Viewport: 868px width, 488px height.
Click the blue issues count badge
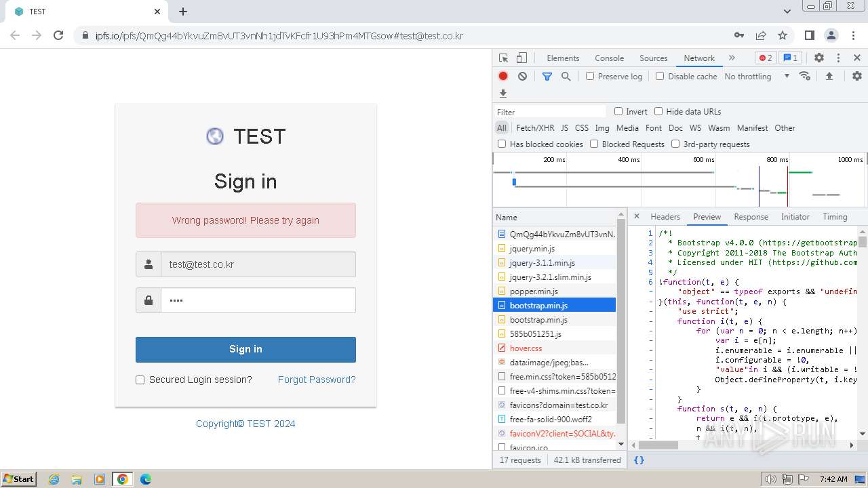click(791, 58)
